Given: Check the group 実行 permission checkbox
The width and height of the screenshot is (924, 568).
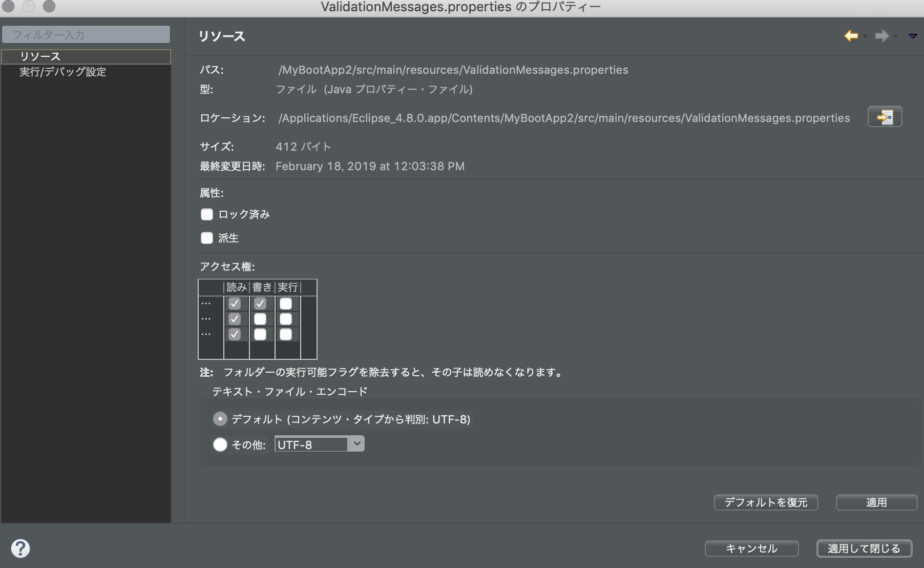Looking at the screenshot, I should pos(286,319).
